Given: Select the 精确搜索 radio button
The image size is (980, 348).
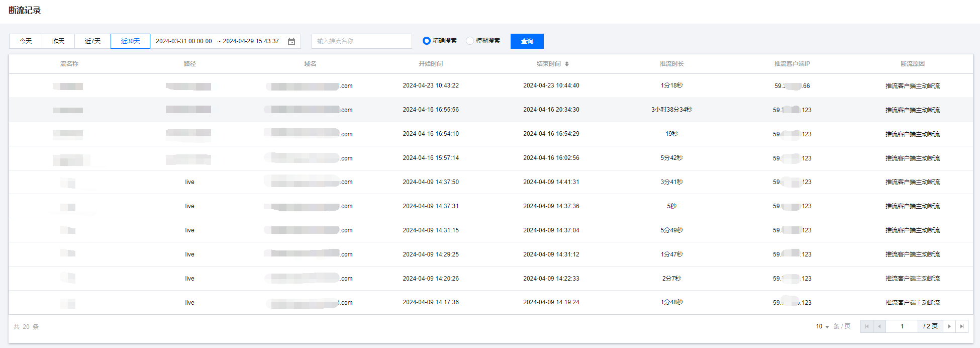Looking at the screenshot, I should [x=427, y=41].
